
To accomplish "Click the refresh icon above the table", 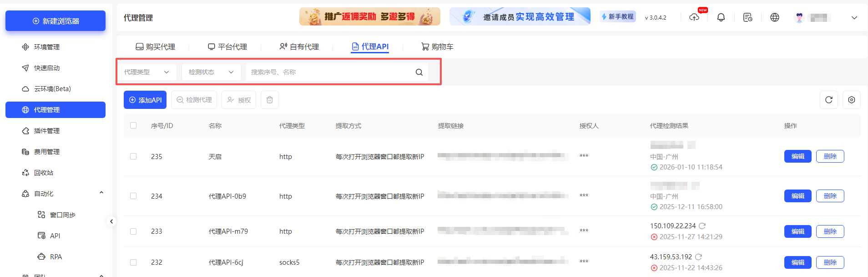I will tap(829, 100).
